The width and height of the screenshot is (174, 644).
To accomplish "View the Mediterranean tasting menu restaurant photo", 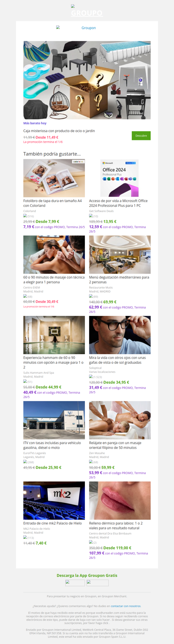I will tap(120, 254).
